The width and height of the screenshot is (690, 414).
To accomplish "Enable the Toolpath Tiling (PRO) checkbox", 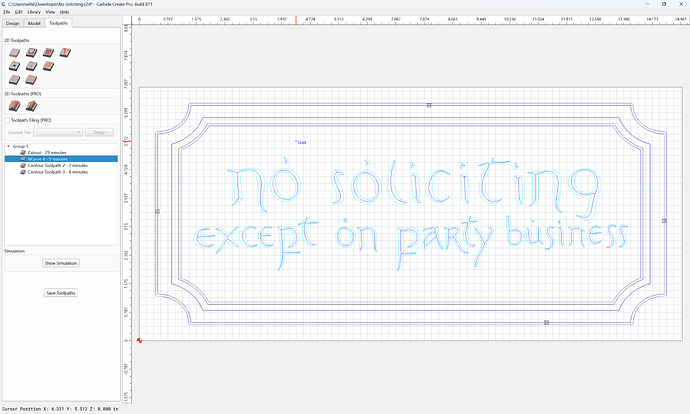I will pos(7,120).
